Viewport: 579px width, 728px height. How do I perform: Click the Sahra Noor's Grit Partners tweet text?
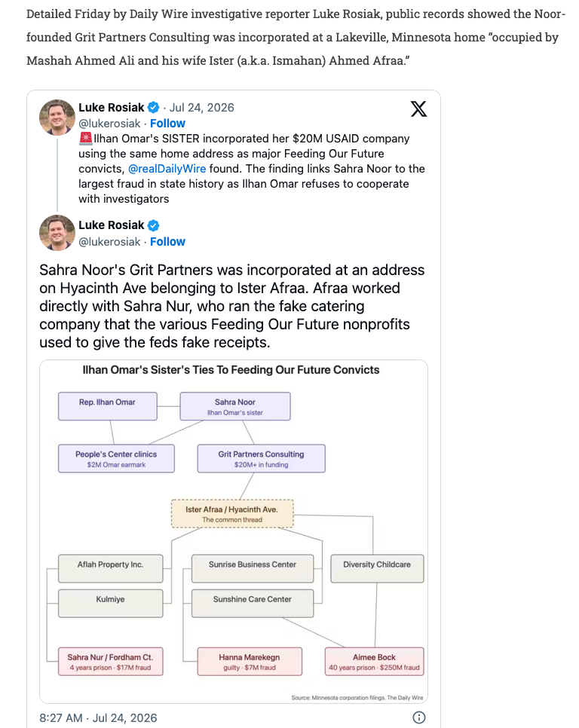pos(231,306)
